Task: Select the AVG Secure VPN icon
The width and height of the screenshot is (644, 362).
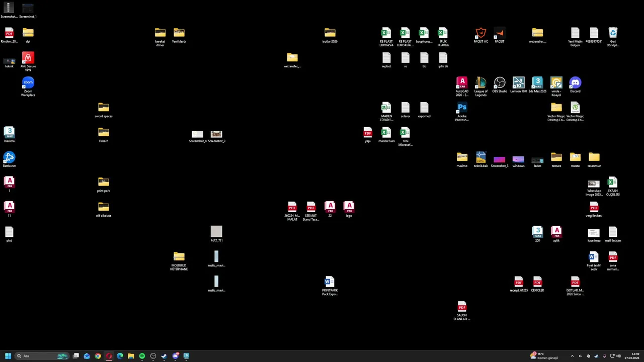Action: pos(28,62)
